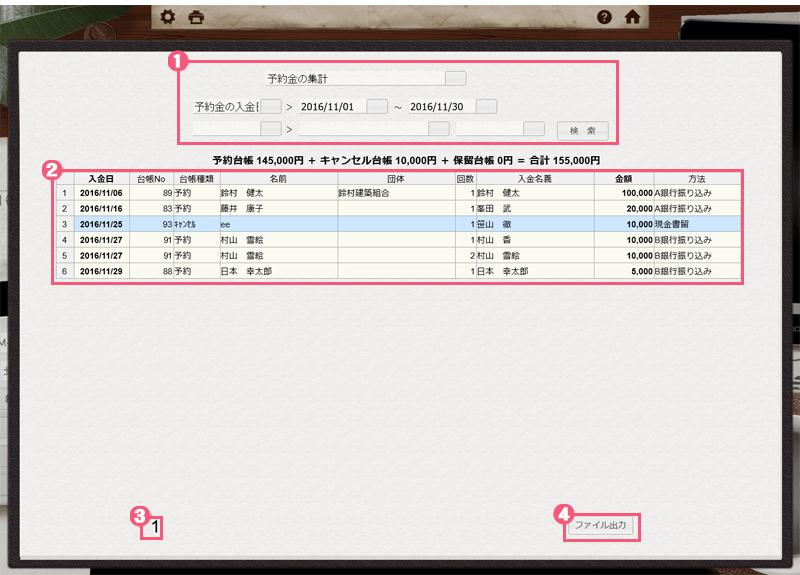Return home via the house icon
This screenshot has width=800, height=575.
633,17
